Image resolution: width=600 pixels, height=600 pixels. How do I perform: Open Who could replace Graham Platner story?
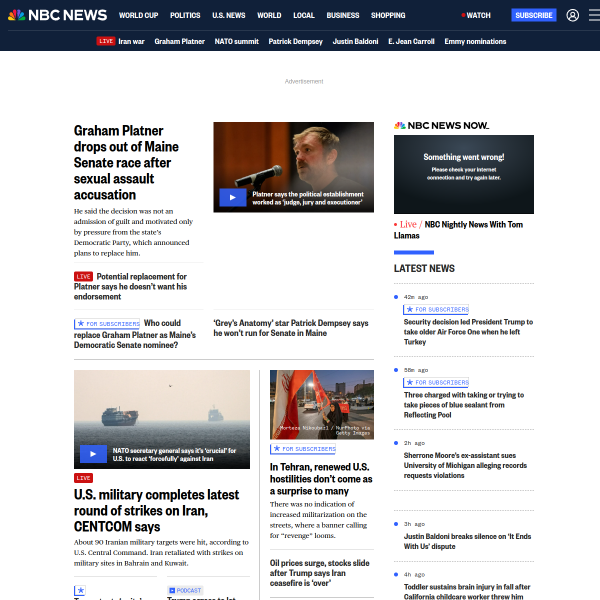click(x=135, y=334)
